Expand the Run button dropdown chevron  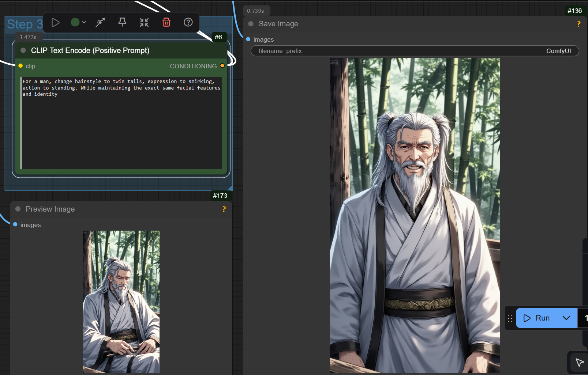pos(566,318)
